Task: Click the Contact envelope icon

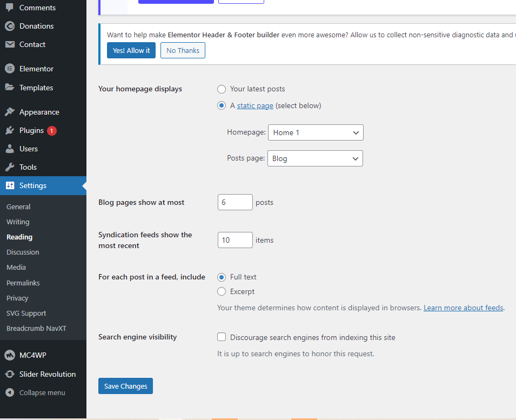Action: pyautogui.click(x=10, y=44)
